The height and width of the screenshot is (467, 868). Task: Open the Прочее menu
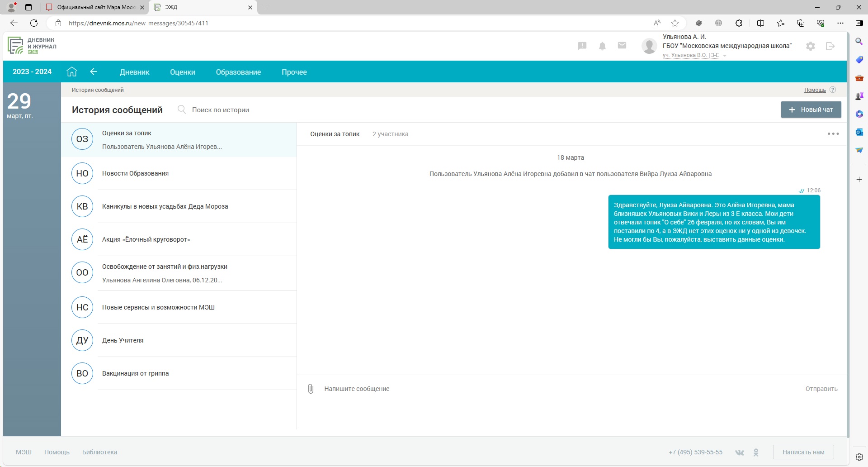coord(294,72)
